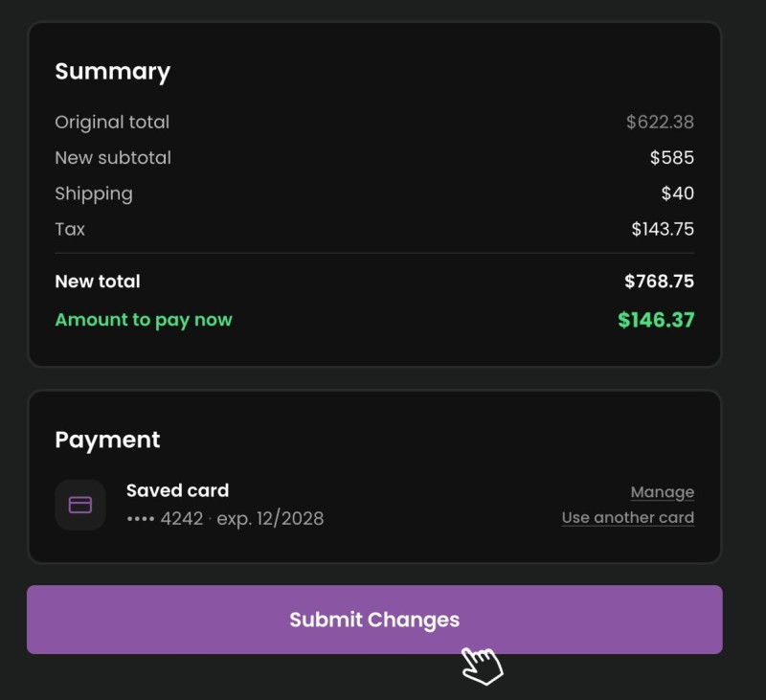
Task: Click the Submit Changes button
Action: [x=374, y=620]
